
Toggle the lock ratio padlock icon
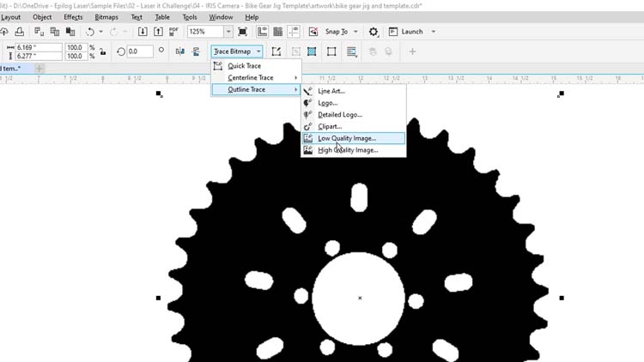click(x=103, y=51)
